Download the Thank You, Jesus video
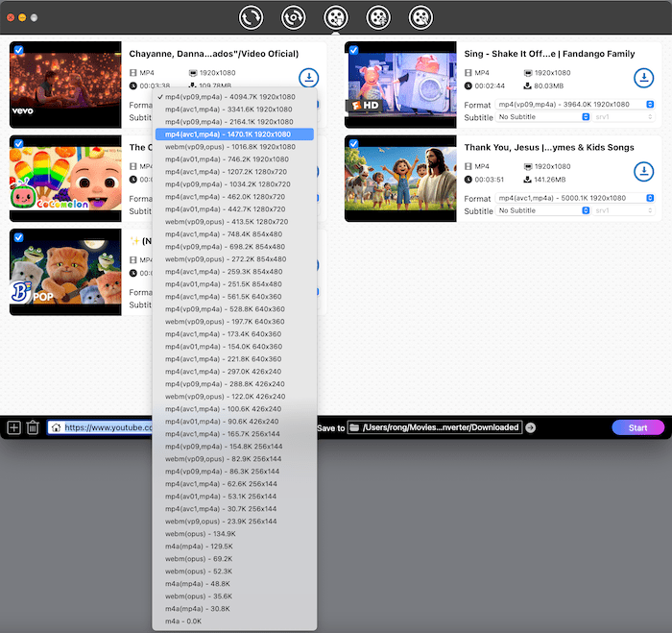 tap(643, 171)
